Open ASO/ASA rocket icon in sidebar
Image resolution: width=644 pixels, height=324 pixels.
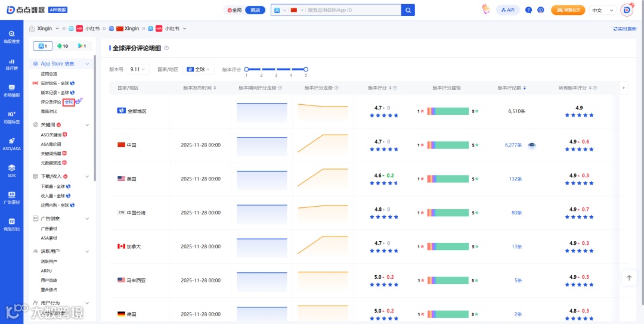11,144
